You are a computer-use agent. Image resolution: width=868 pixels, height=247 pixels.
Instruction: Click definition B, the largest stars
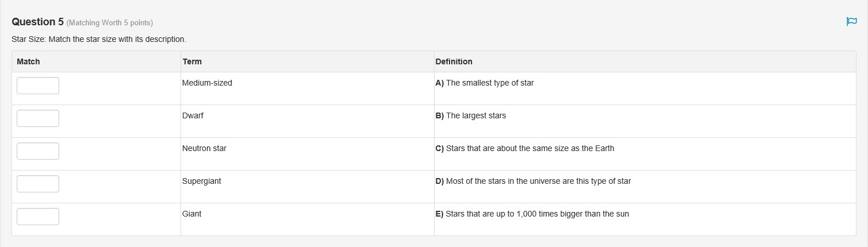[471, 115]
